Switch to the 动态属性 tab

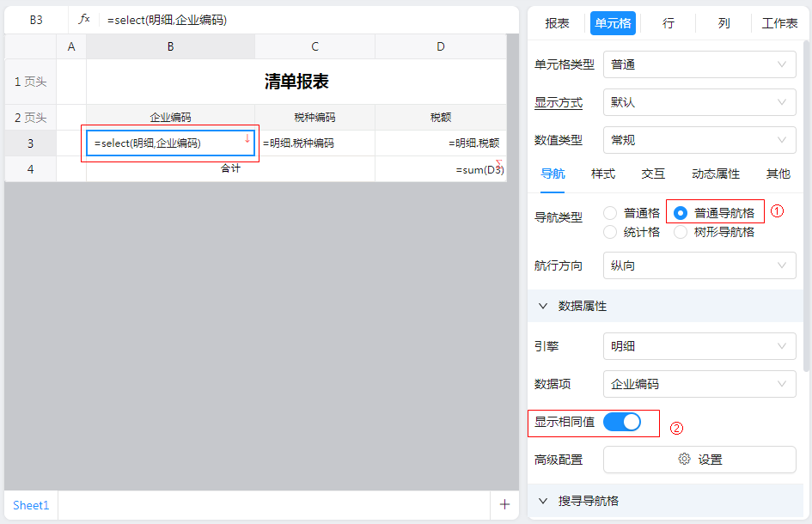point(715,174)
